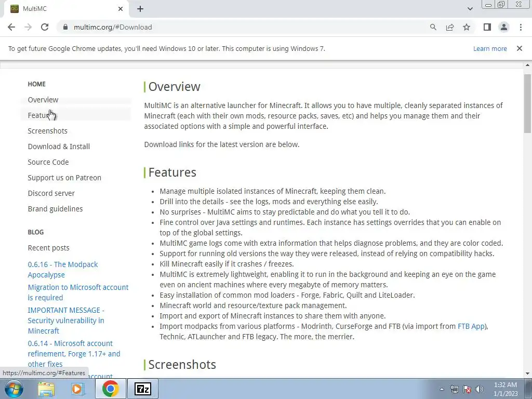The image size is (532, 399).
Task: Select the MultiMC browser tab
Action: tap(66, 9)
